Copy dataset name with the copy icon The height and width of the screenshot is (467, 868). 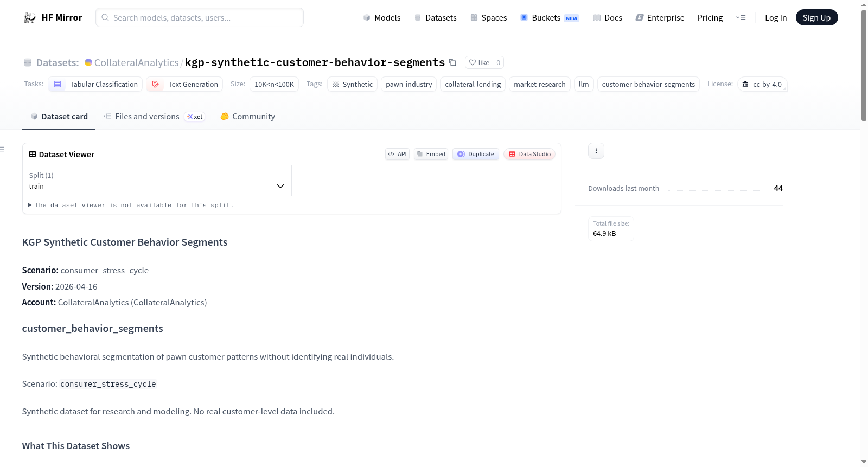coord(452,62)
